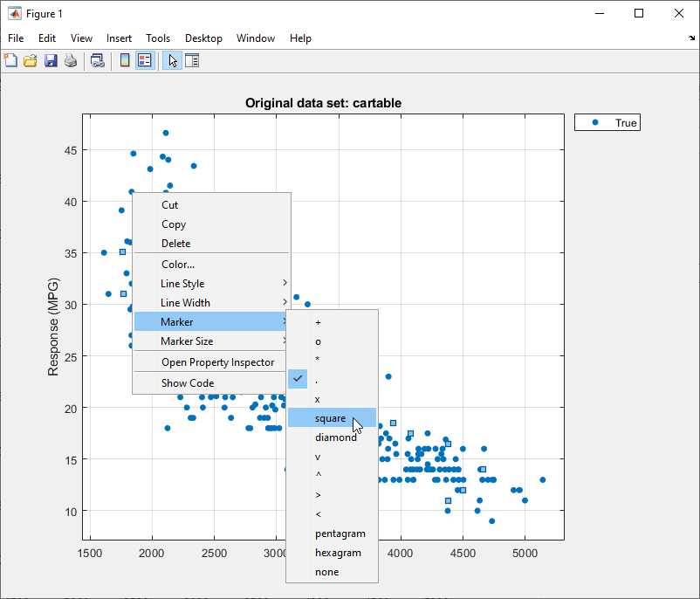Viewport: 700px width, 599px height.
Task: Choose the square marker option
Action: (331, 418)
